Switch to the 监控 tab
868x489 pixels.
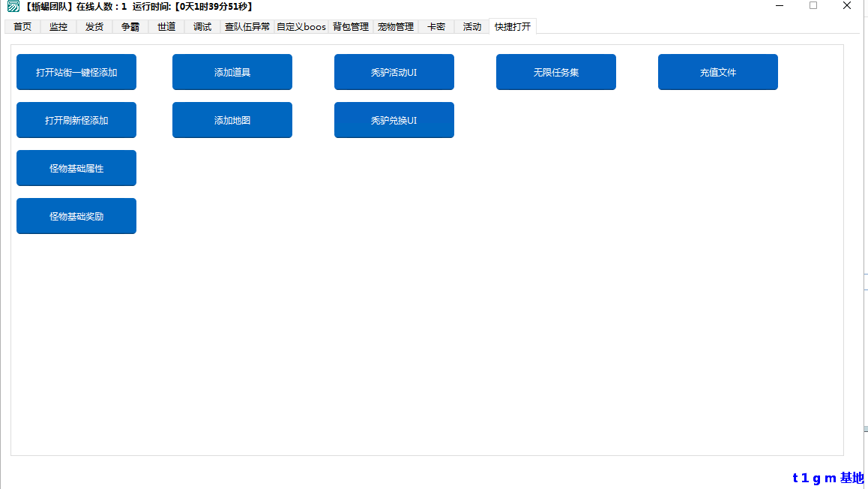coord(58,27)
